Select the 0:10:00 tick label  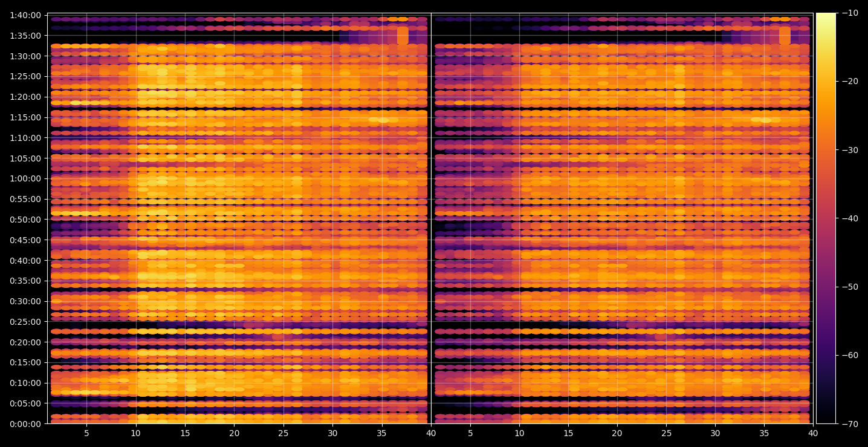pyautogui.click(x=25, y=382)
